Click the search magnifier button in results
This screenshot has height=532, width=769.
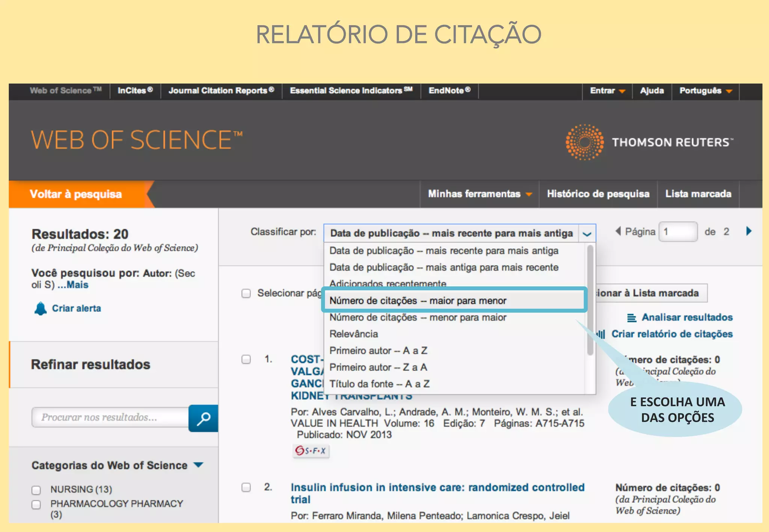pyautogui.click(x=203, y=418)
